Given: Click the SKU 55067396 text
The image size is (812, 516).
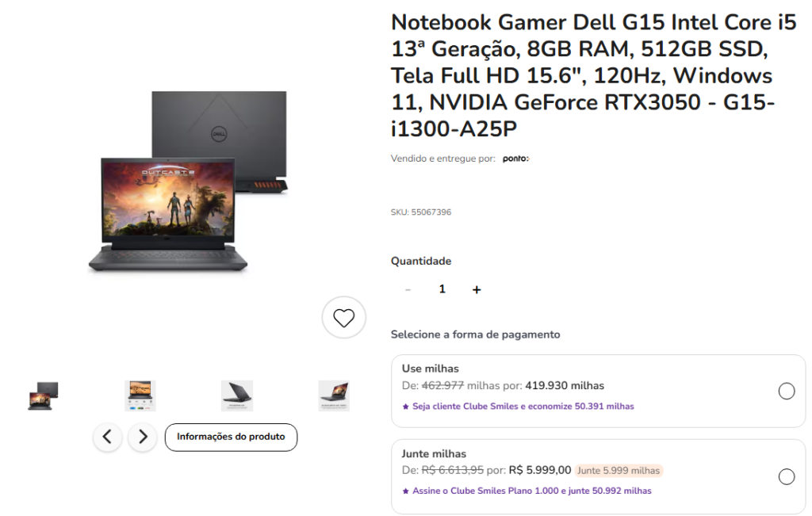Looking at the screenshot, I should point(421,212).
